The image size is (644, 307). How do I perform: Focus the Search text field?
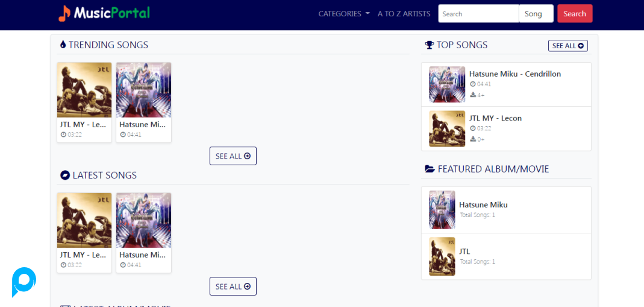coord(478,13)
